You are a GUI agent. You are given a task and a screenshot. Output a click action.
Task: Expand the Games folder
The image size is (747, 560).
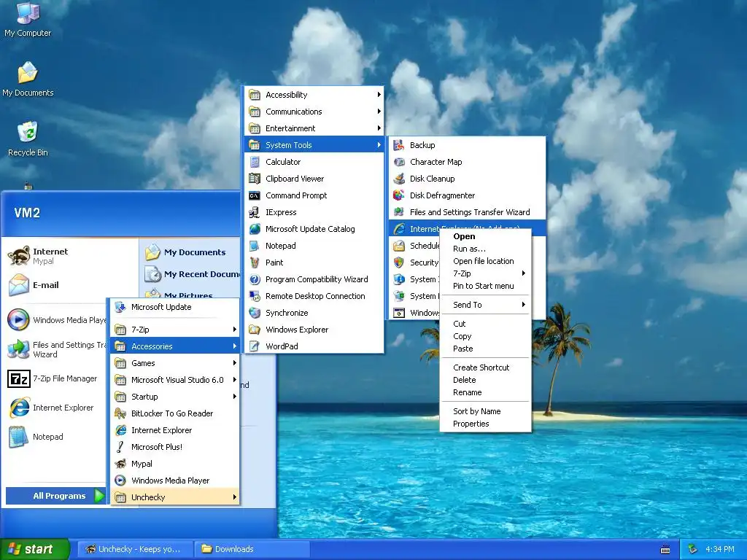[x=174, y=363]
